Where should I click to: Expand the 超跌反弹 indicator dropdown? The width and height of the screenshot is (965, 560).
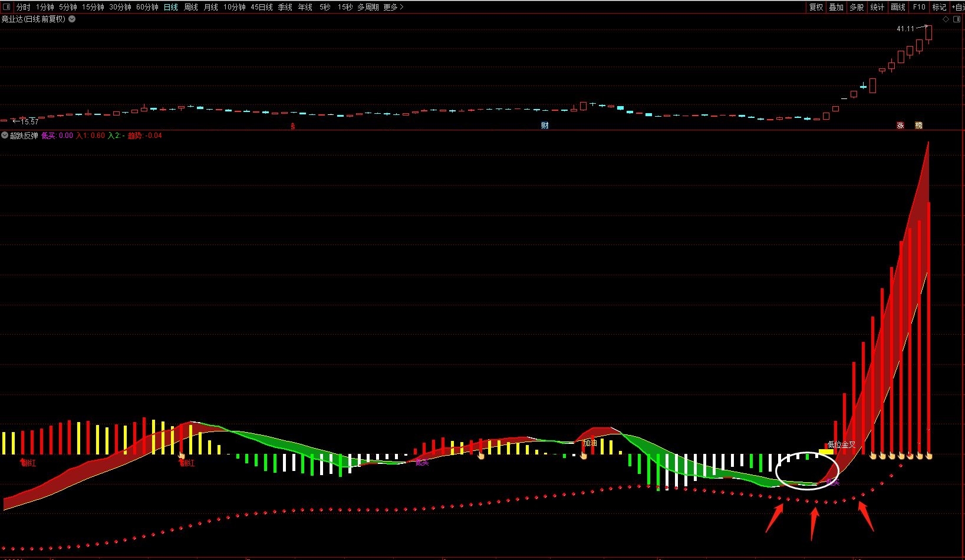5,136
